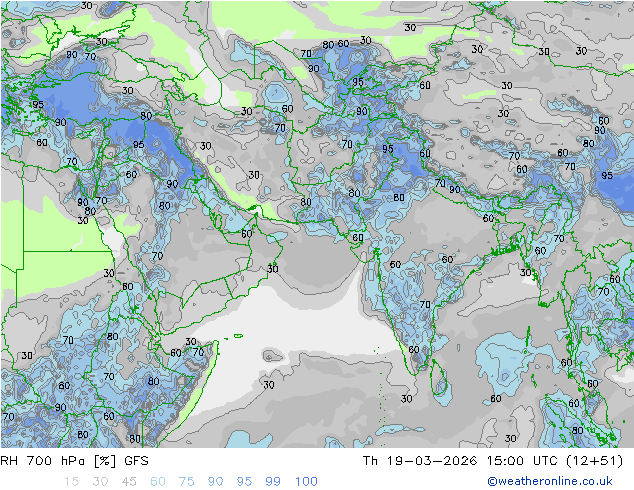Click the "GFS" model label
The width and height of the screenshot is (634, 490).
(136, 461)
